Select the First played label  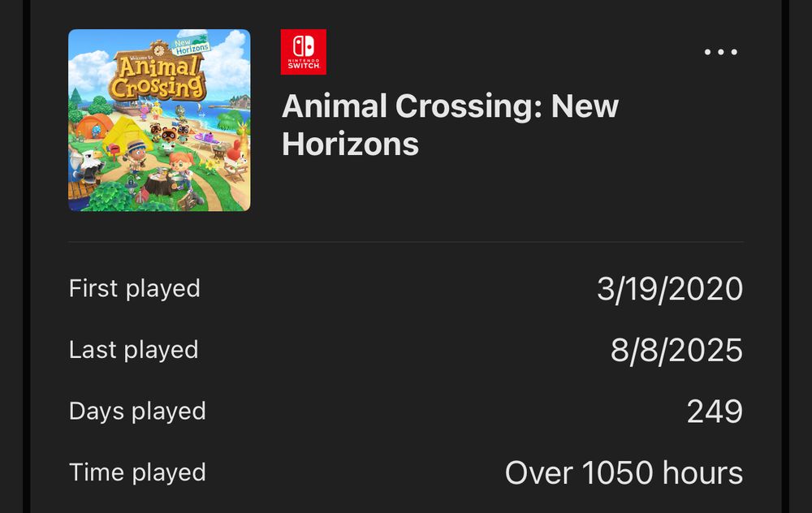pyautogui.click(x=134, y=288)
